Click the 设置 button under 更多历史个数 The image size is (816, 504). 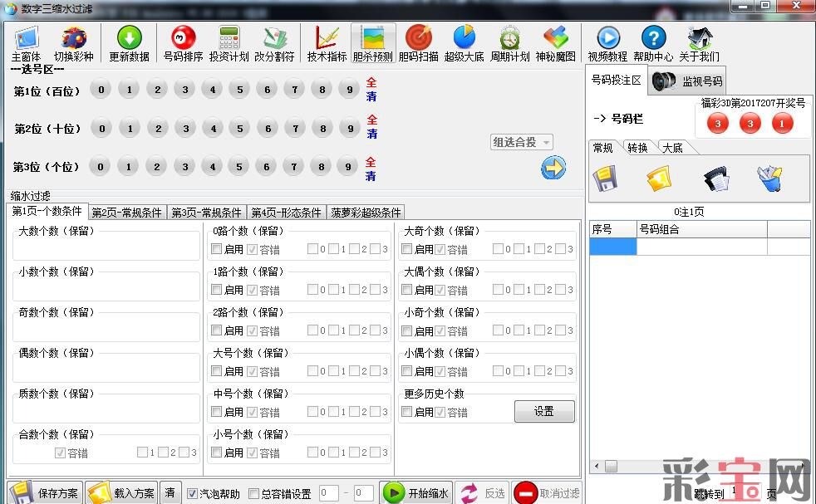point(543,411)
